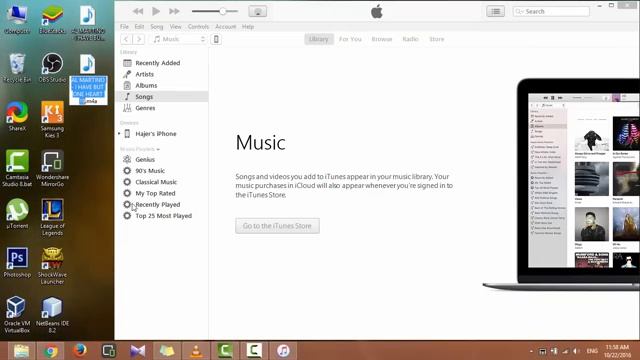The width and height of the screenshot is (640, 360).
Task: Go forward with the right navigation arrow
Action: pyautogui.click(x=139, y=39)
